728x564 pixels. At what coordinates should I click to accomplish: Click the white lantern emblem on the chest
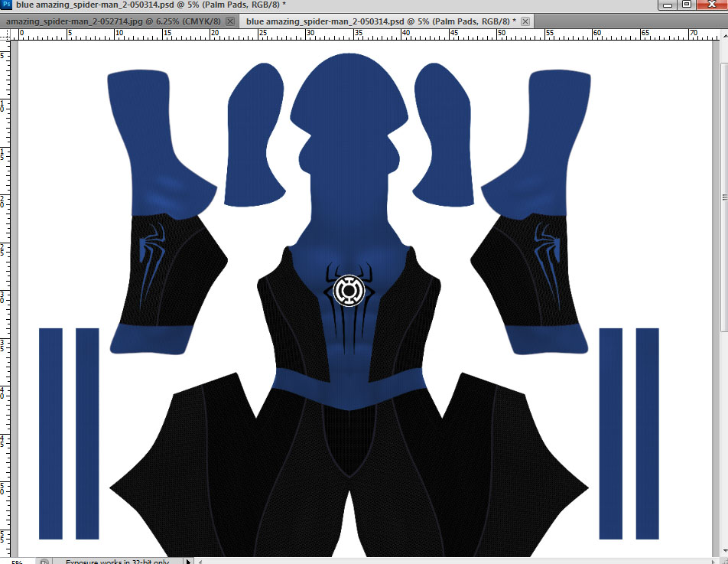tap(349, 291)
